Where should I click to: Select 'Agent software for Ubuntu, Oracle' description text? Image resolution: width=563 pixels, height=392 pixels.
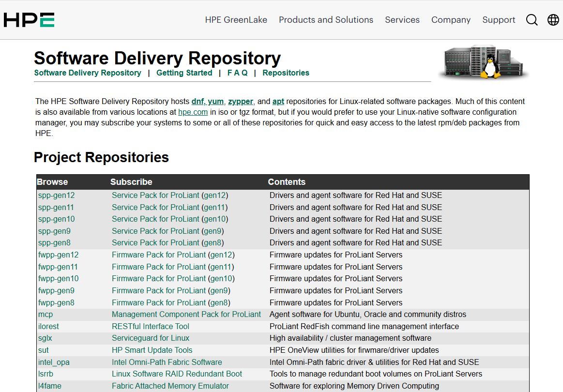[368, 315]
